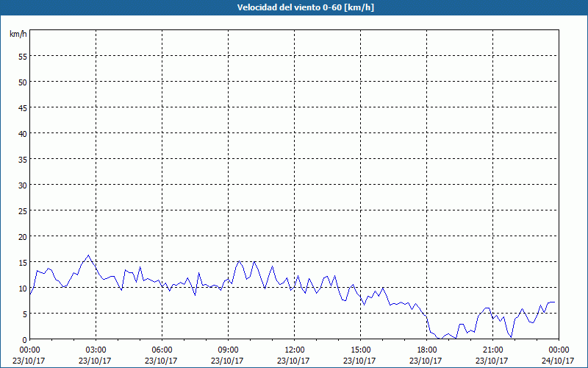Click the '21:00' time label
Image resolution: width=588 pixels, height=368 pixels.
(x=492, y=350)
